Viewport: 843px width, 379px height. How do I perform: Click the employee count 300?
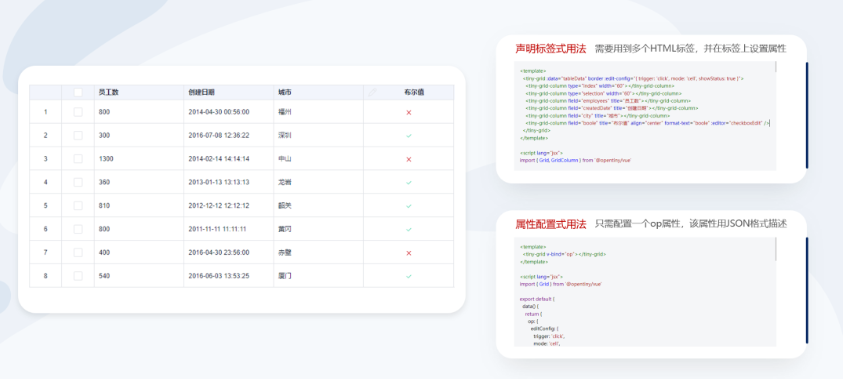point(104,135)
